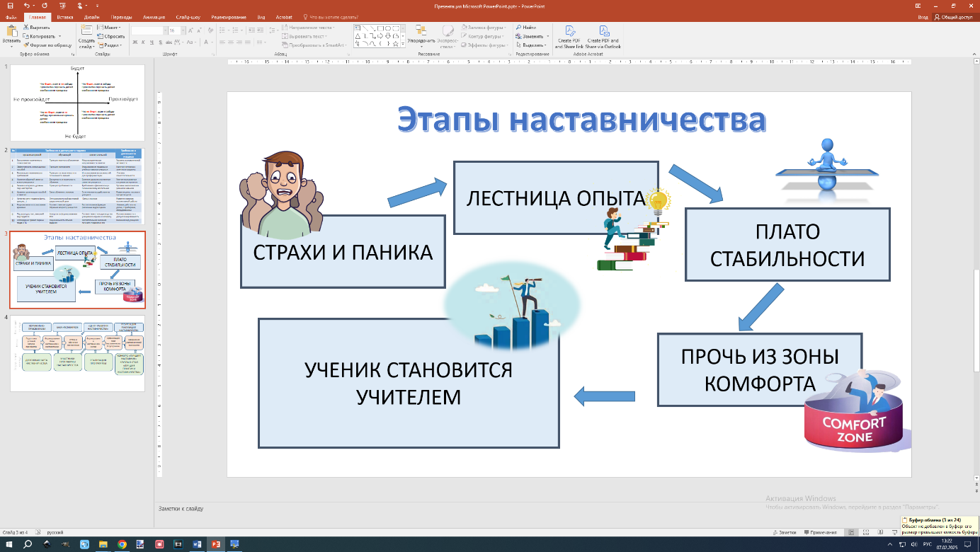Toggle Comments (Примечания) pane in status bar
Screen dimensions: 980x552
pos(819,532)
